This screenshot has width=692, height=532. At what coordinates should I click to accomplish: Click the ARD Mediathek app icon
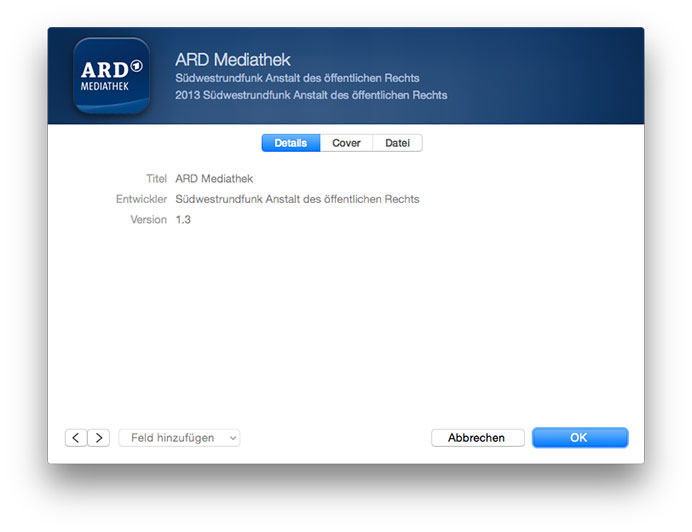click(x=112, y=75)
